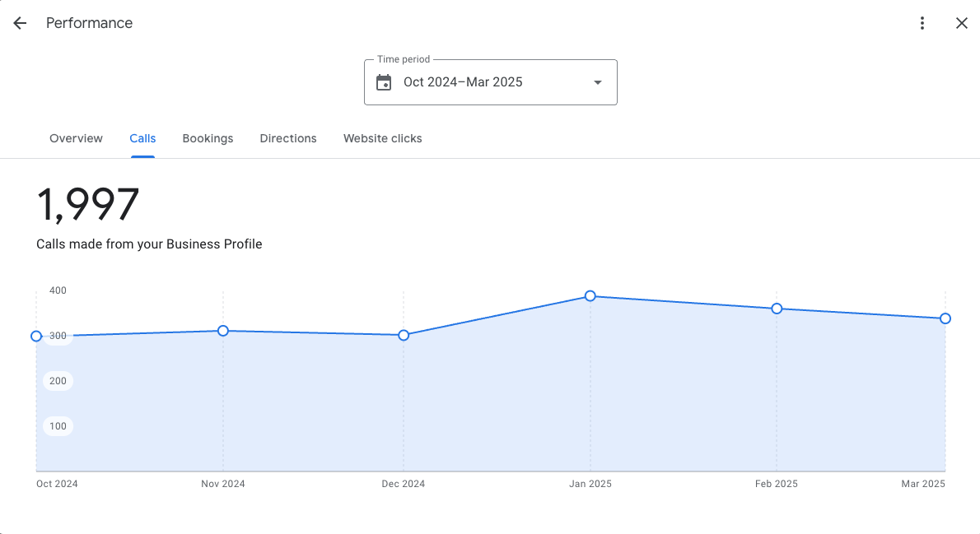Open the three-dot more options menu
The width and height of the screenshot is (980, 534).
pyautogui.click(x=922, y=23)
